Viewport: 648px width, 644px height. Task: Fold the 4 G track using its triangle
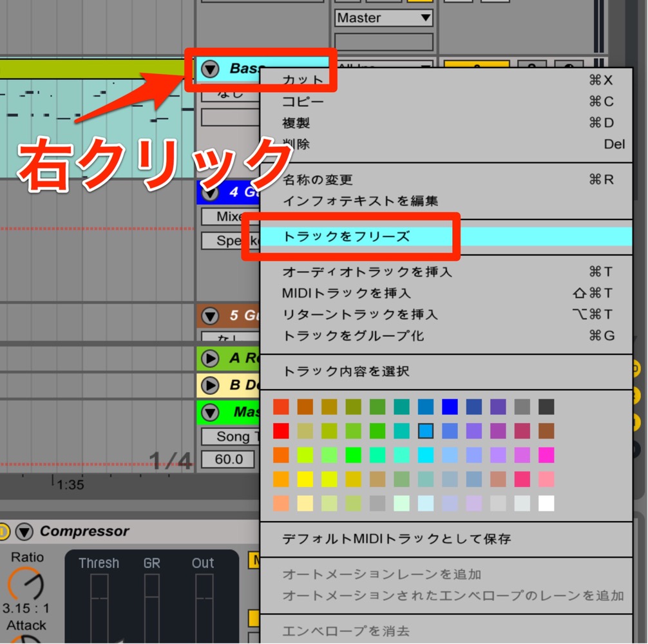click(x=210, y=192)
